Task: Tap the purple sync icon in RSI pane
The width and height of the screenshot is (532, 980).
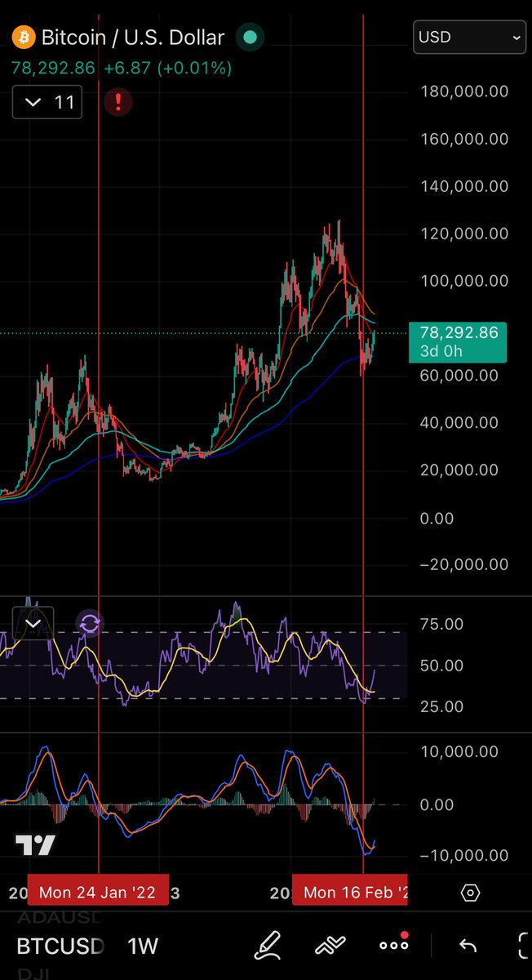Action: click(x=90, y=625)
